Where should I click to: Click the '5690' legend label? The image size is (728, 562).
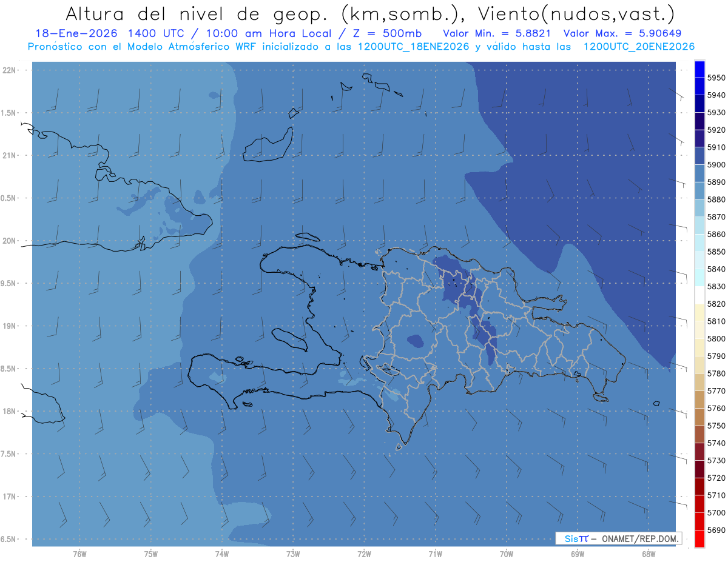pos(716,530)
